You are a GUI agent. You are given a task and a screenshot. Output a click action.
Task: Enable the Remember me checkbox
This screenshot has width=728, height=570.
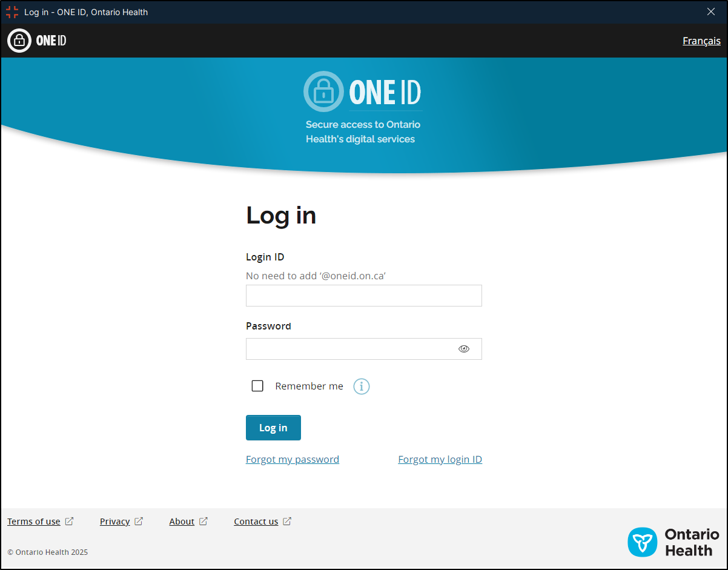point(257,386)
